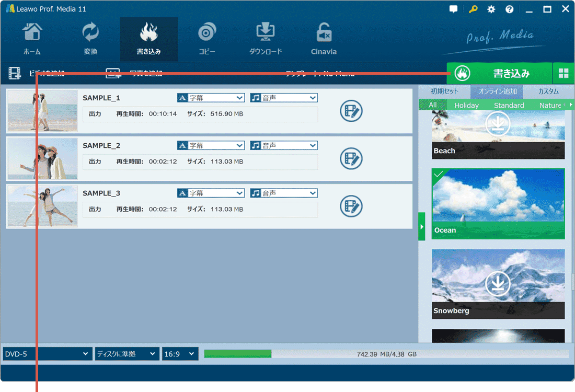Switch to the Copy (コピー) module
This screenshot has height=392, width=575.
tap(207, 39)
